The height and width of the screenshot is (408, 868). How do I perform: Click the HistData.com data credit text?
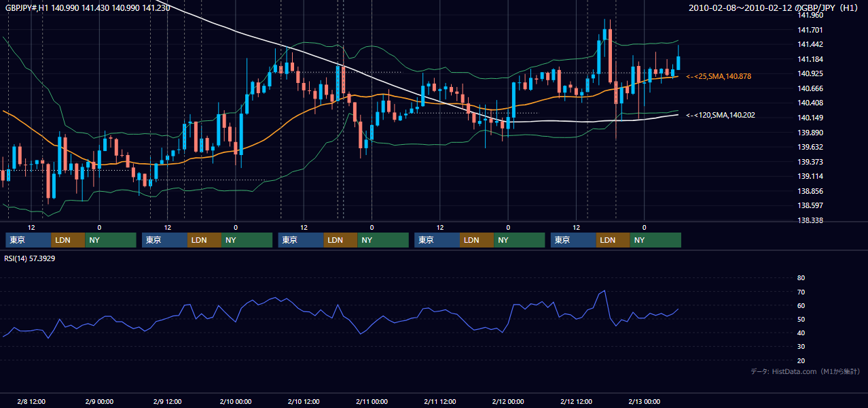(806, 372)
